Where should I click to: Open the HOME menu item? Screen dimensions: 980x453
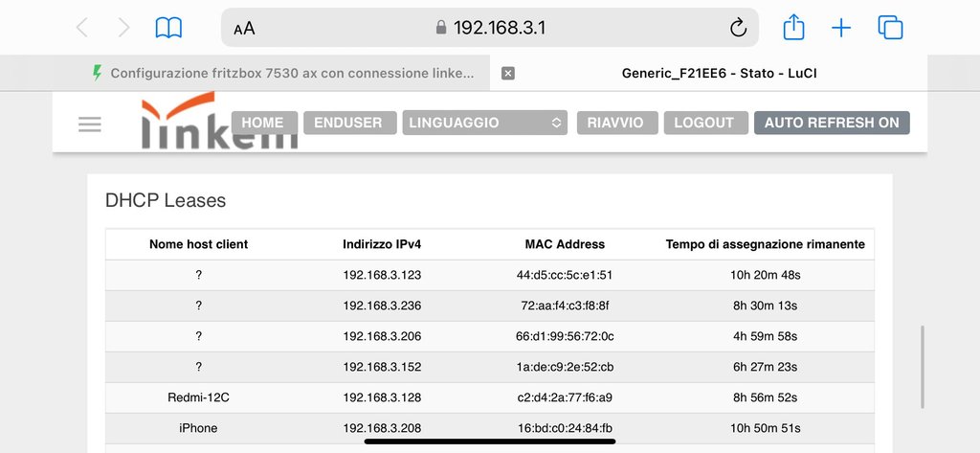point(262,123)
